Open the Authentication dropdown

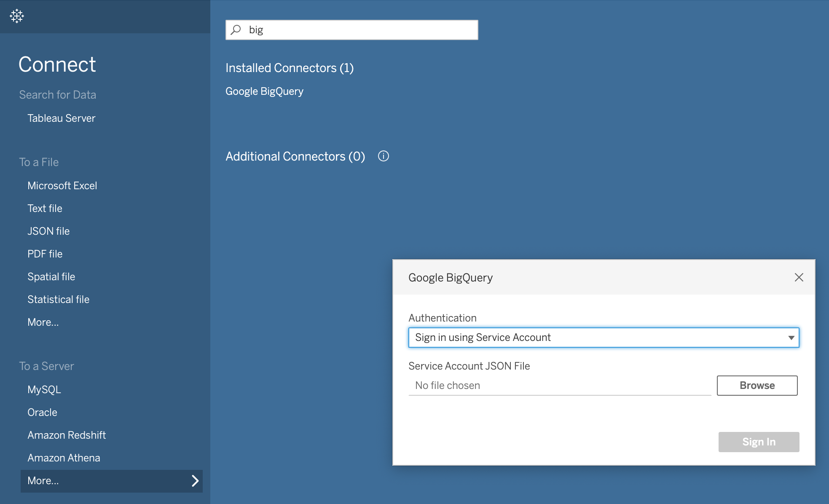pyautogui.click(x=604, y=338)
